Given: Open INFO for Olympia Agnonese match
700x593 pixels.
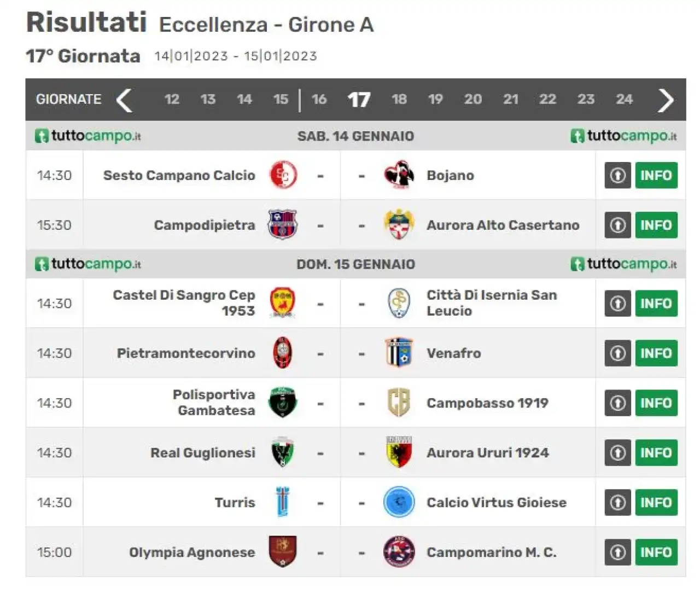Looking at the screenshot, I should [656, 552].
